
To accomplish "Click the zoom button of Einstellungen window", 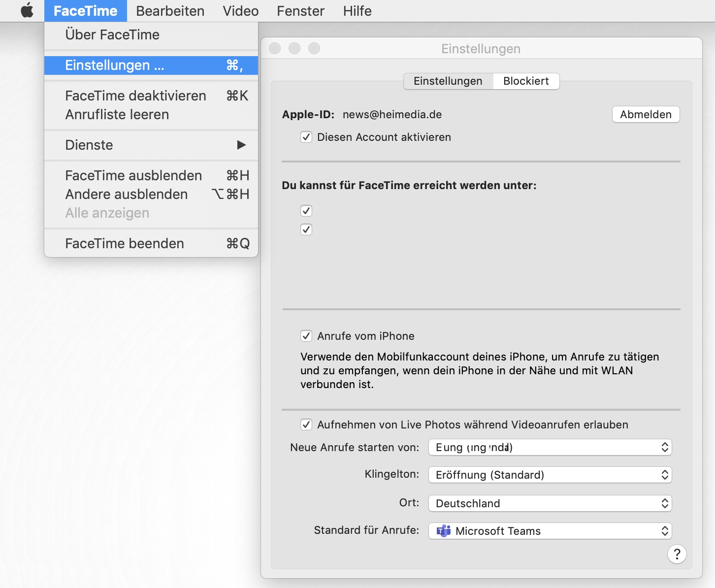I will pyautogui.click(x=314, y=48).
